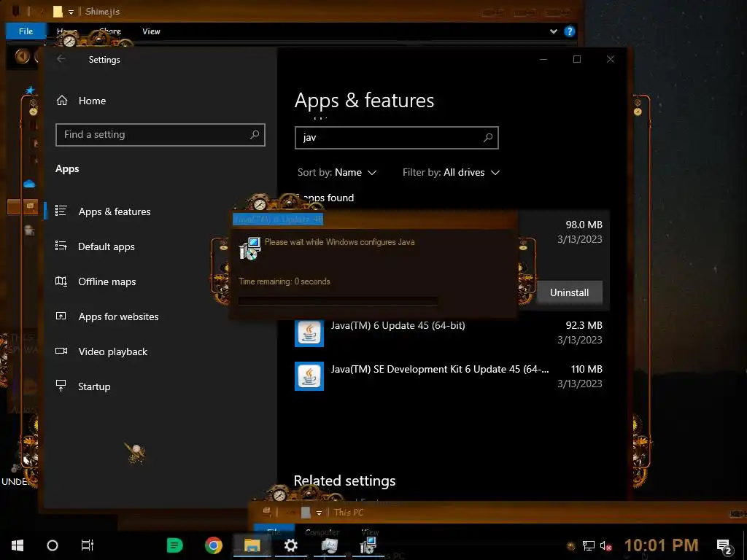
Task: Open the green notes app on taskbar
Action: (174, 545)
